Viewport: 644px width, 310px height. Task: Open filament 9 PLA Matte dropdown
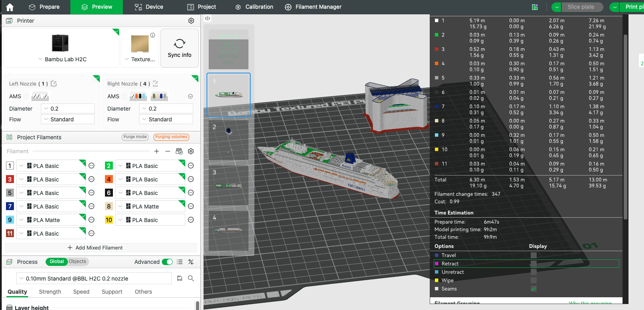(51, 220)
